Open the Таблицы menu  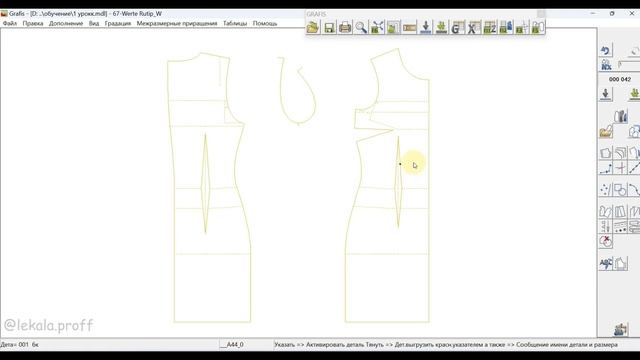235,24
